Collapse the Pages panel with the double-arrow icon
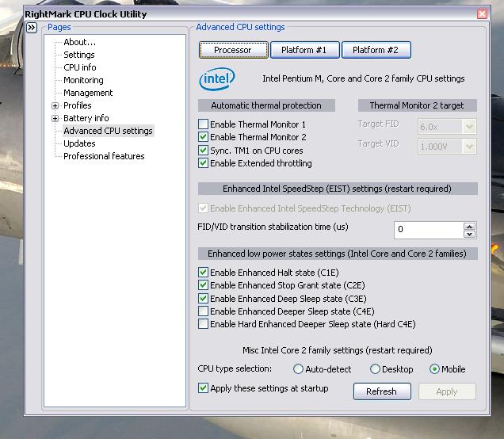Screen dimensions: 504x439 [32, 28]
